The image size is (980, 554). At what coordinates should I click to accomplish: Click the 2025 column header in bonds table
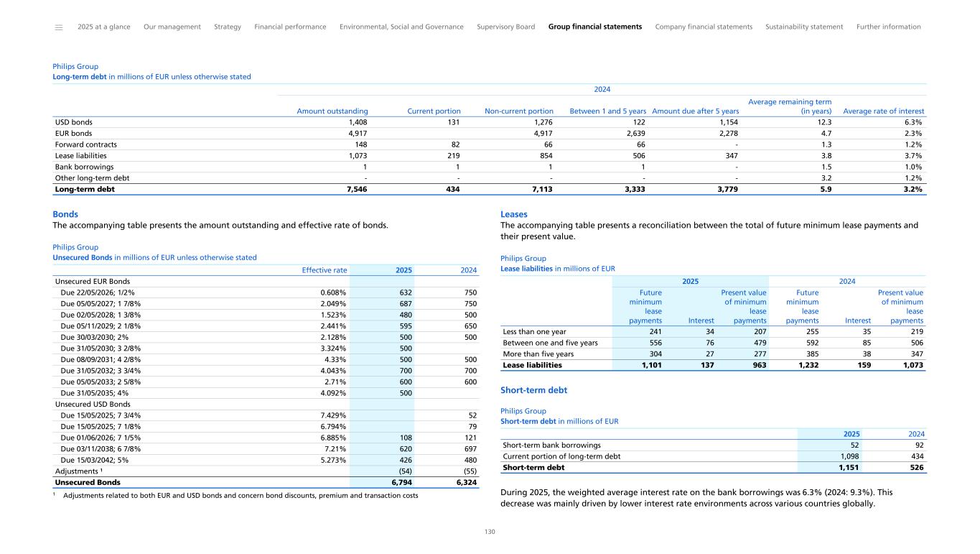403,270
